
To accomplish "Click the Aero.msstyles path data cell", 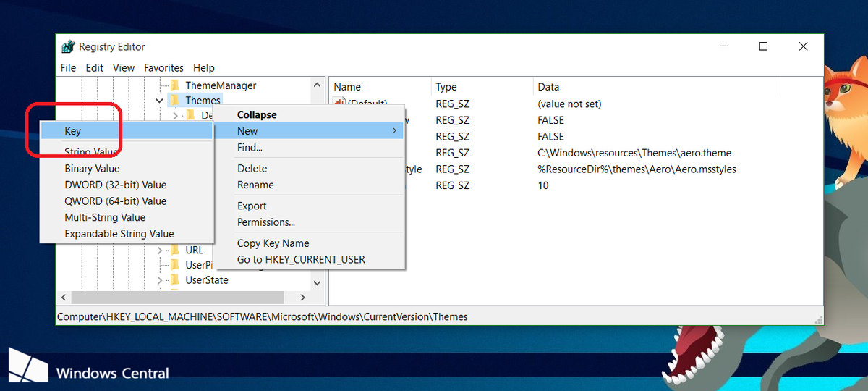I will coord(637,169).
